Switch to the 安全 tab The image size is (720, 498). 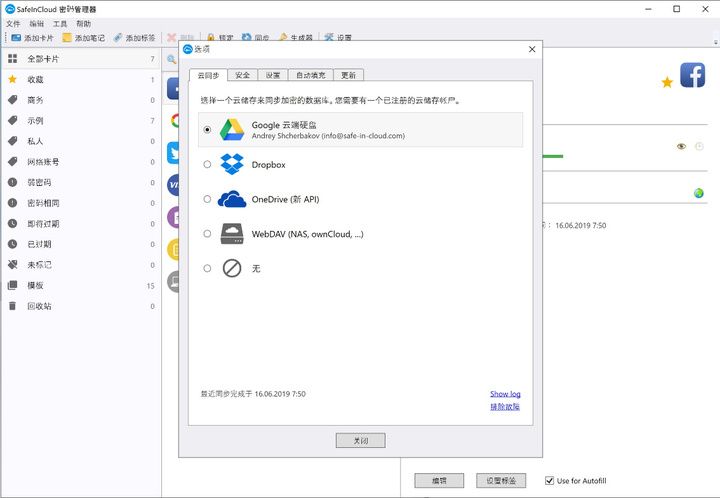point(242,75)
